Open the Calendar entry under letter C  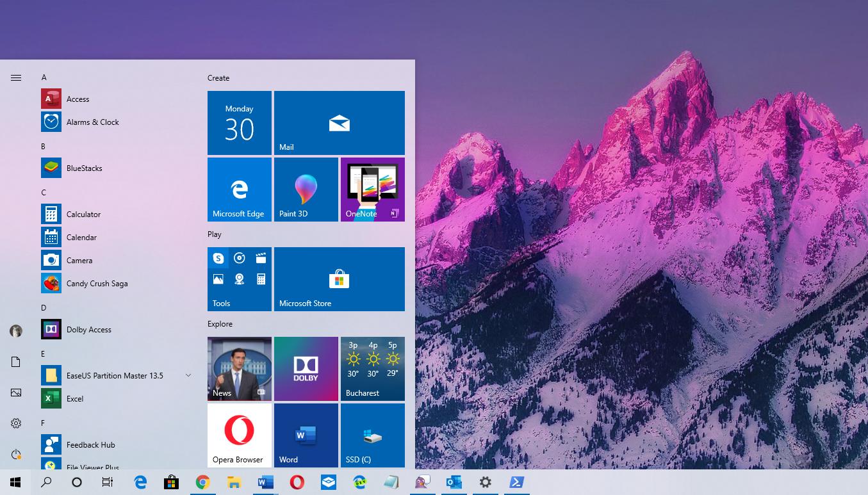pyautogui.click(x=115, y=237)
